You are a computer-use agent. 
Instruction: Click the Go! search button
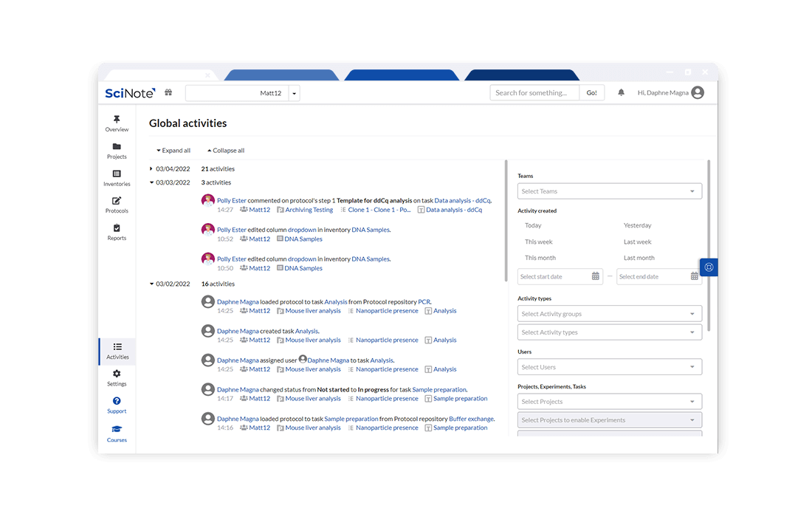[x=591, y=92]
